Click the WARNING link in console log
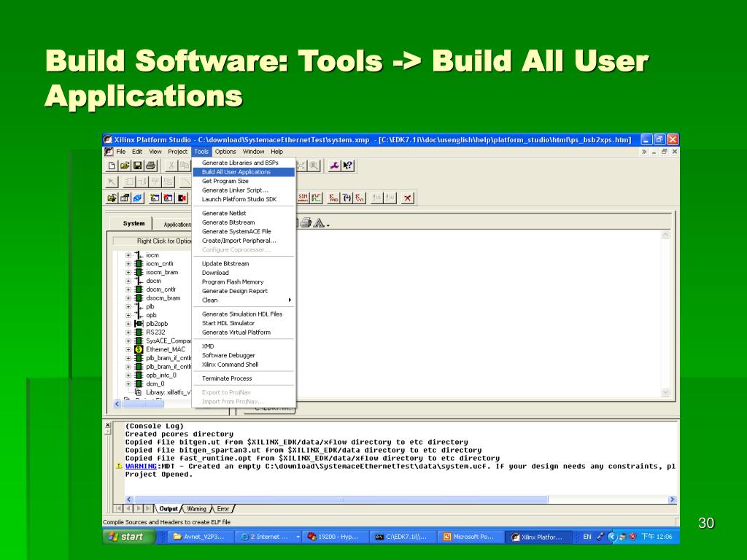 141,466
